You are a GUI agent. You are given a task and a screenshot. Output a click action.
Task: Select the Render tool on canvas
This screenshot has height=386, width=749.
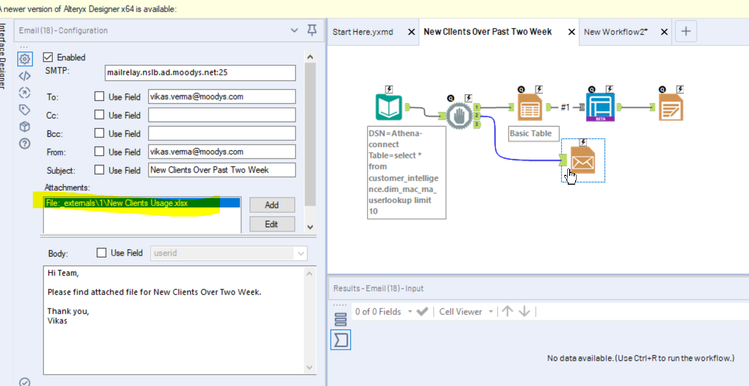pos(671,107)
